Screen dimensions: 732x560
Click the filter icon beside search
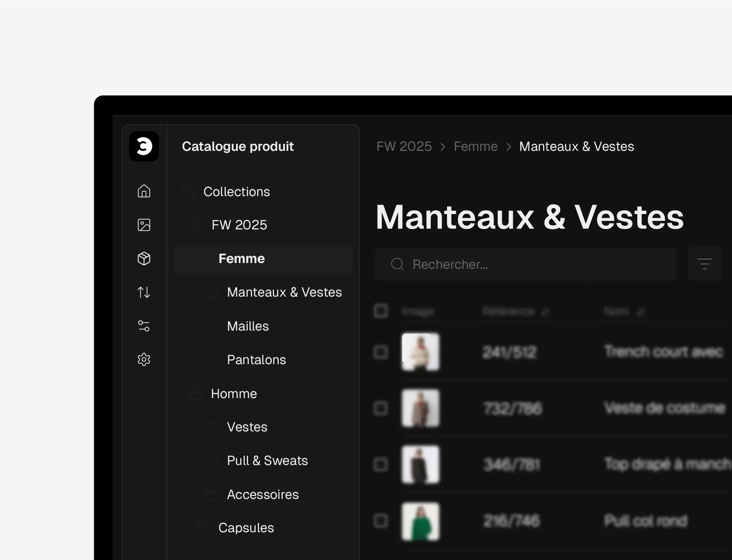click(704, 264)
